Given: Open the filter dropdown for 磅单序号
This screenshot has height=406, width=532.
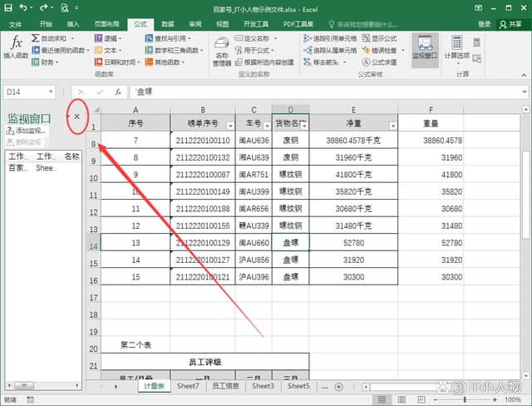Looking at the screenshot, I should click(230, 126).
